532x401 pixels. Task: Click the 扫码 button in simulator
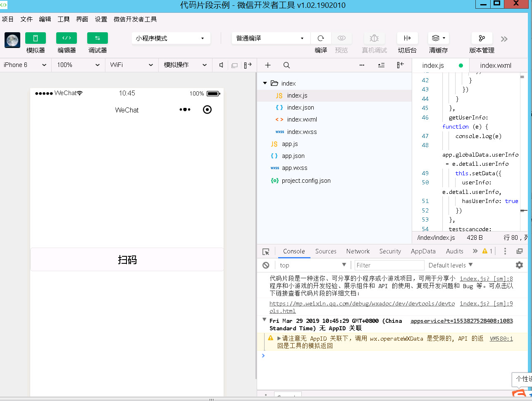pos(127,260)
